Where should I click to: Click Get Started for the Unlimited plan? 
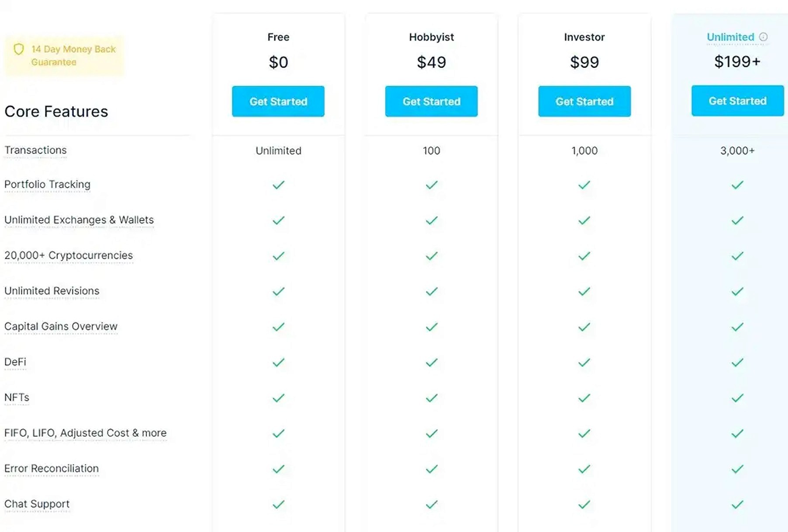[x=737, y=101]
